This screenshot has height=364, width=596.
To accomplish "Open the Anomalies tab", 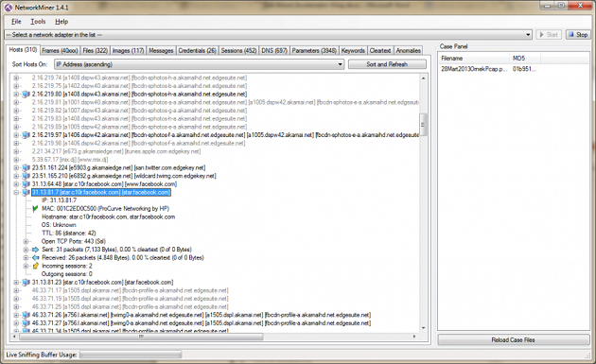I will (409, 50).
